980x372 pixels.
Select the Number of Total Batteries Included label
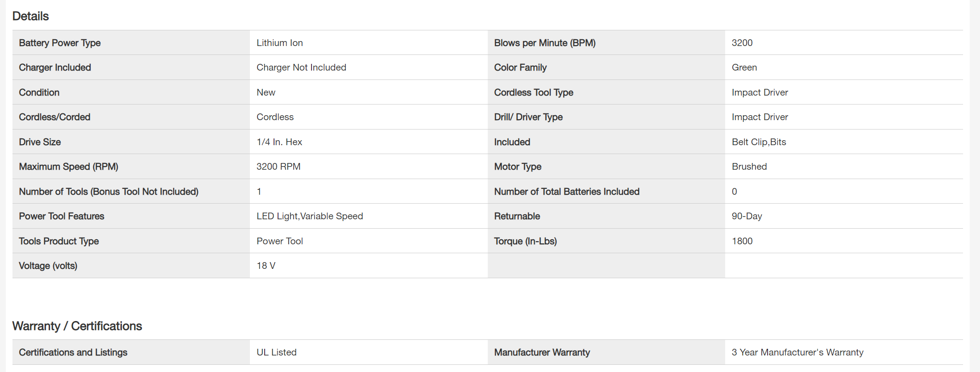[x=566, y=192]
